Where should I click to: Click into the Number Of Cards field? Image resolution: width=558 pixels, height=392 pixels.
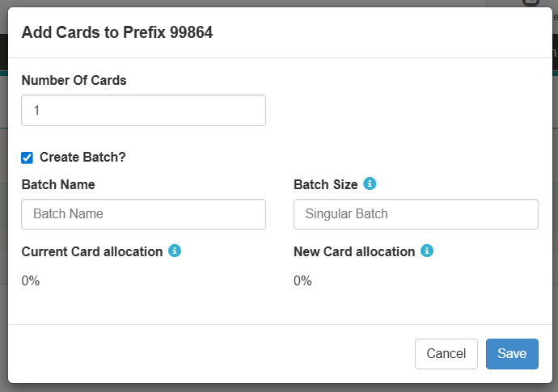(x=143, y=111)
